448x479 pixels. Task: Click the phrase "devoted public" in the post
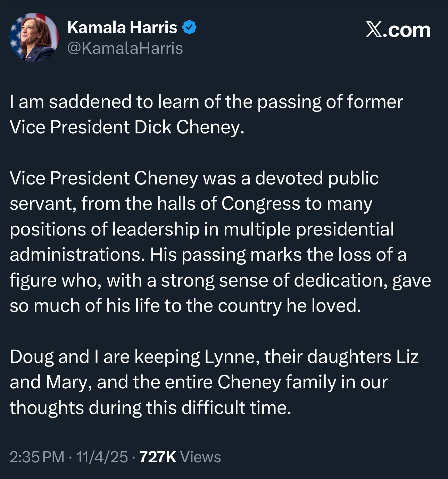316,178
